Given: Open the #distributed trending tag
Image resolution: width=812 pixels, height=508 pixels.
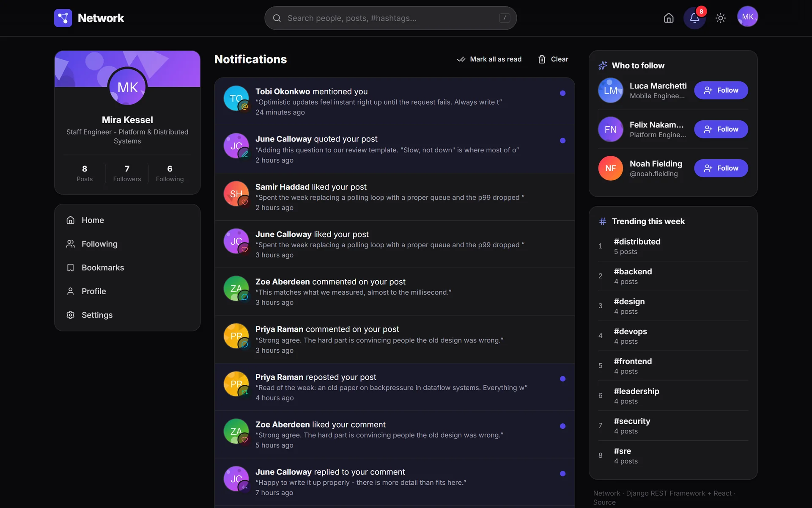Looking at the screenshot, I should point(637,242).
